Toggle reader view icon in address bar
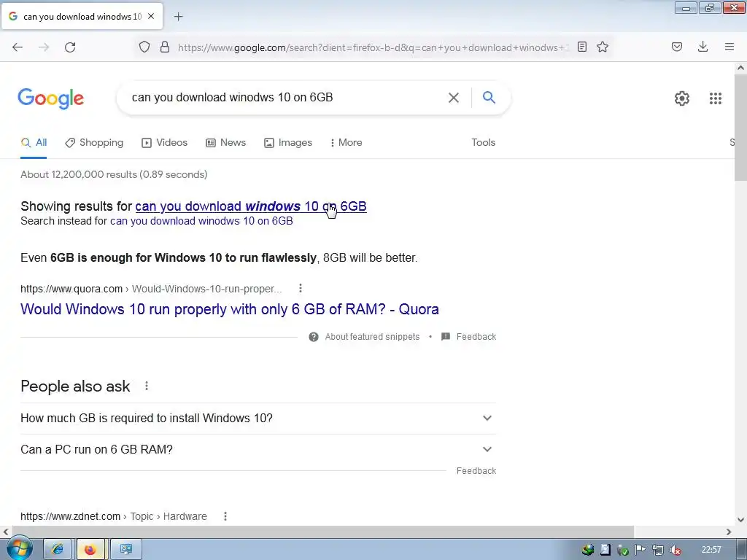Viewport: 747px width, 560px height. 581,47
